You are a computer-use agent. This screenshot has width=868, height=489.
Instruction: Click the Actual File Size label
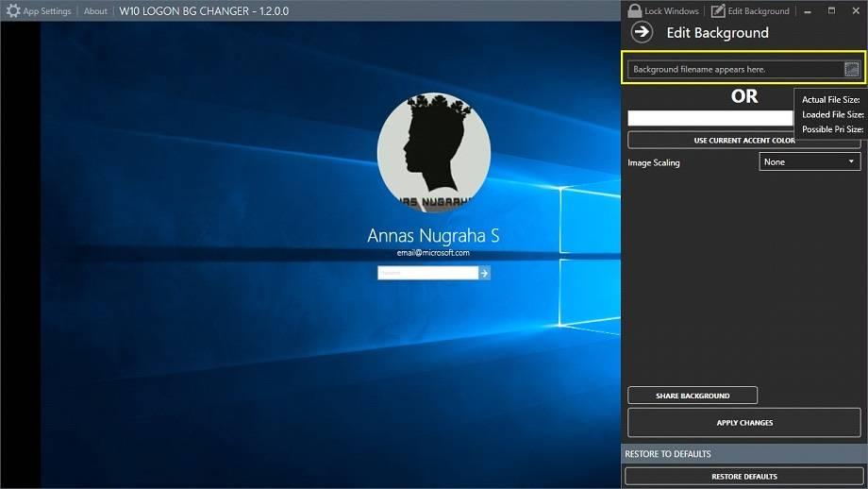(831, 100)
